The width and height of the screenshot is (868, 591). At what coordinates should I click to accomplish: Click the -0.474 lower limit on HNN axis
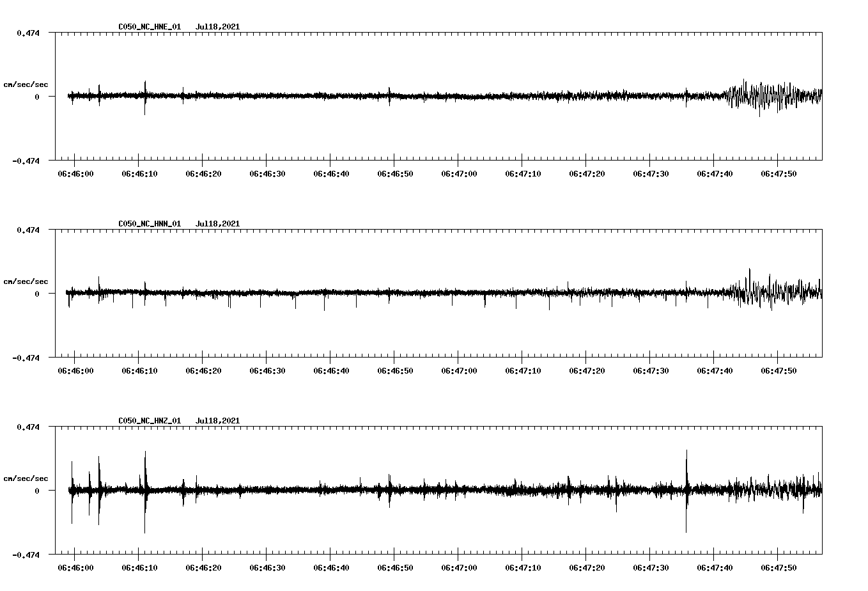click(26, 358)
